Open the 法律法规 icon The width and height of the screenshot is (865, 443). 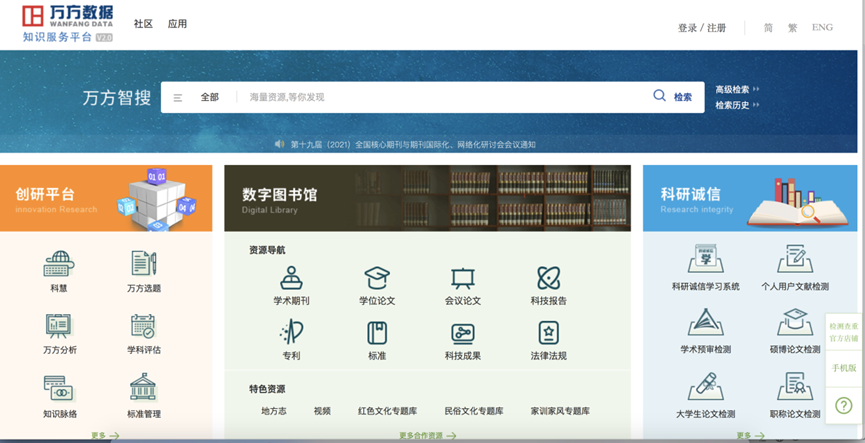(548, 333)
